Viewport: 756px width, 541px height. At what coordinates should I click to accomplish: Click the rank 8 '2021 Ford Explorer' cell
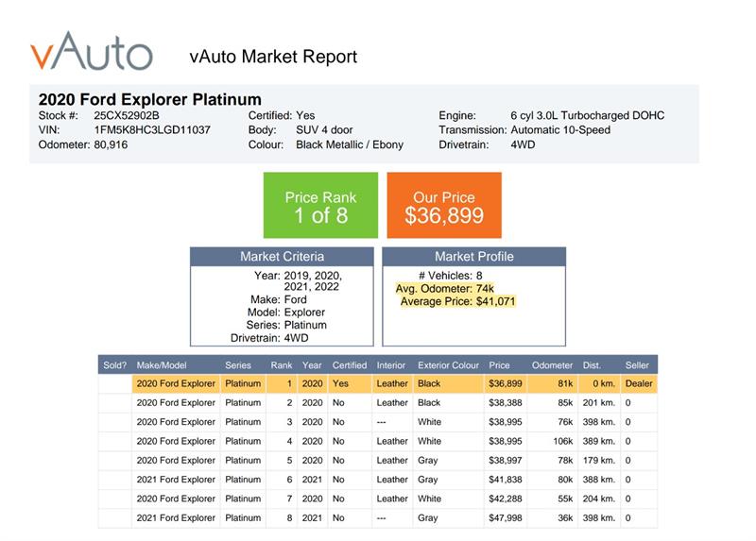tap(176, 518)
